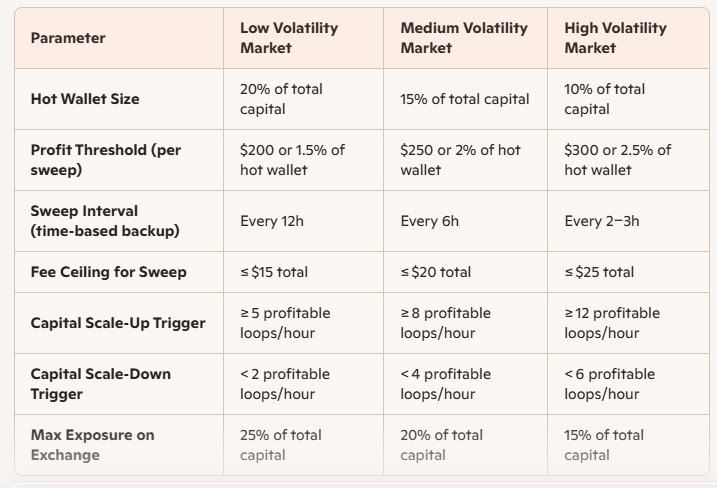Screen dimensions: 717x488
Task: Click the Capital Scale-Up Trigger label
Action: [x=118, y=323]
